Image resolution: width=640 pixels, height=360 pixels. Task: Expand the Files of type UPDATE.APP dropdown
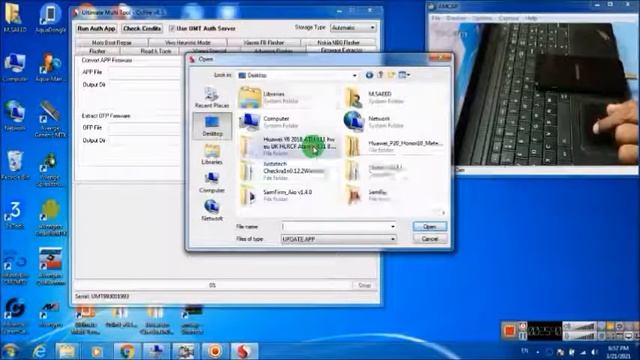393,239
